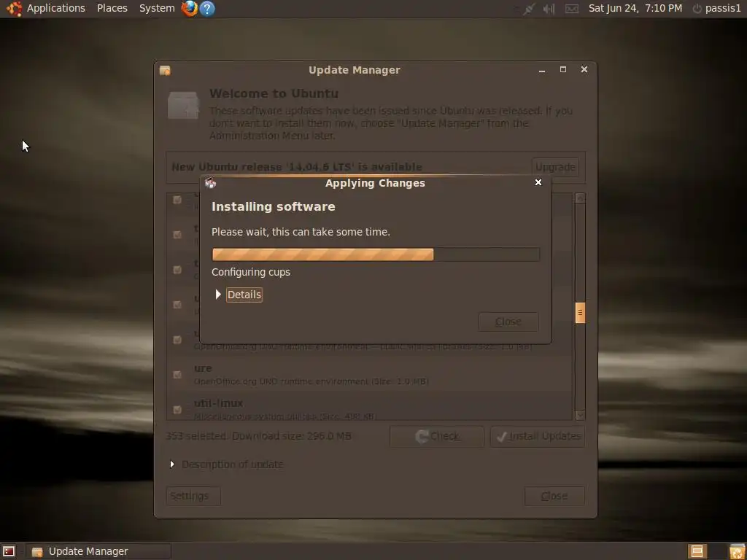Click the scrollbar down arrow in update list
The image size is (747, 560).
[580, 415]
